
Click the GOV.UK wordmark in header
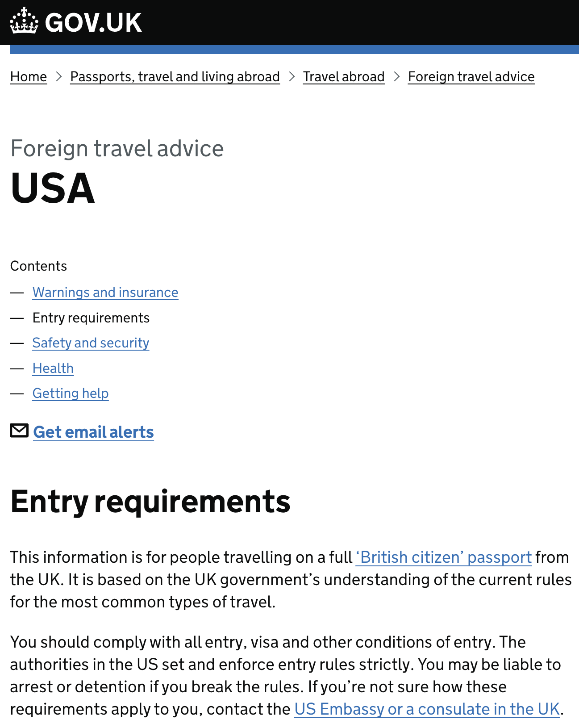tap(93, 22)
